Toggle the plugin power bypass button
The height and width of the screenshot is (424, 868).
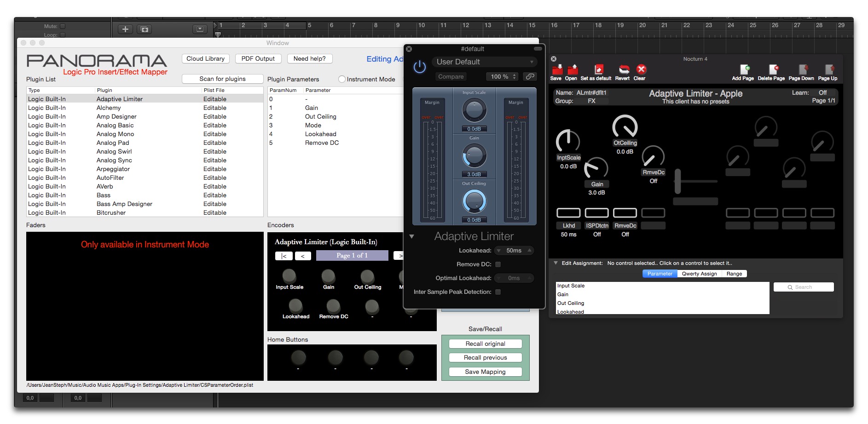pyautogui.click(x=419, y=67)
